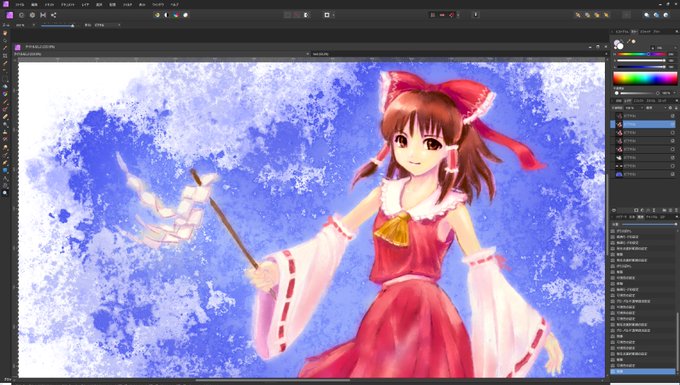Viewport: 680px width, 385px height.
Task: Apply Auto Colours from the toolbar
Action: click(176, 15)
